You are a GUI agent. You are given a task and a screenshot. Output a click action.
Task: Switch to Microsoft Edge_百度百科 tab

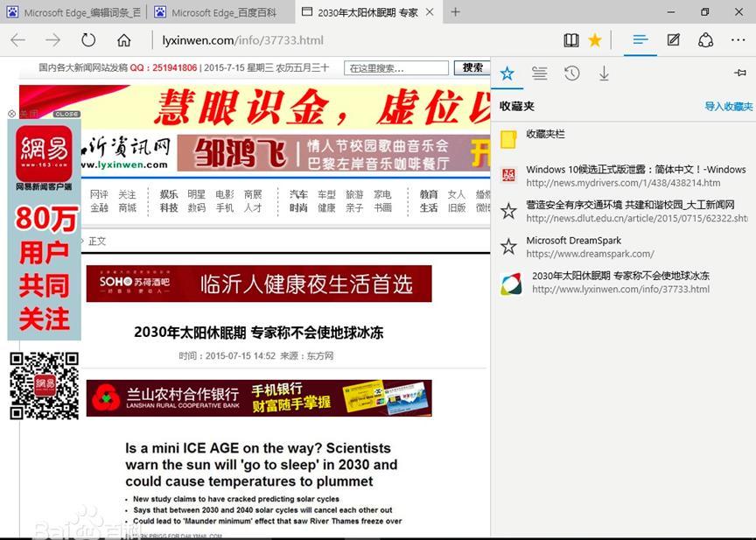pos(220,12)
